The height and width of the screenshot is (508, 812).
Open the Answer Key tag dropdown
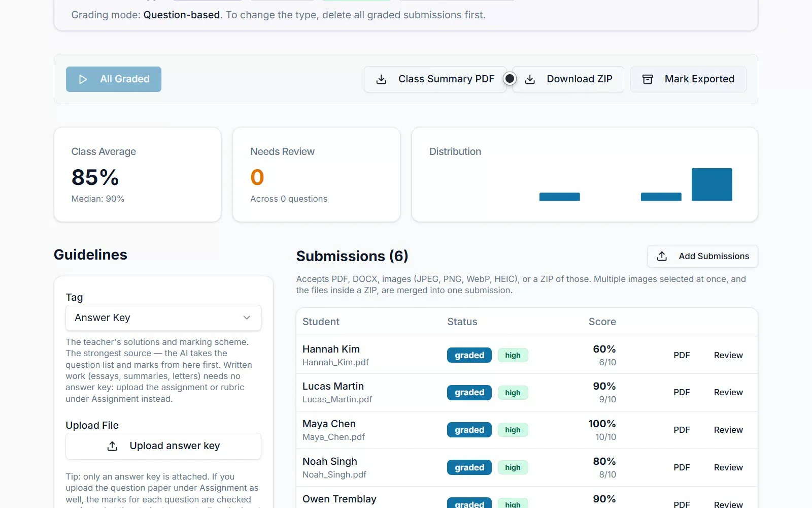pos(163,317)
